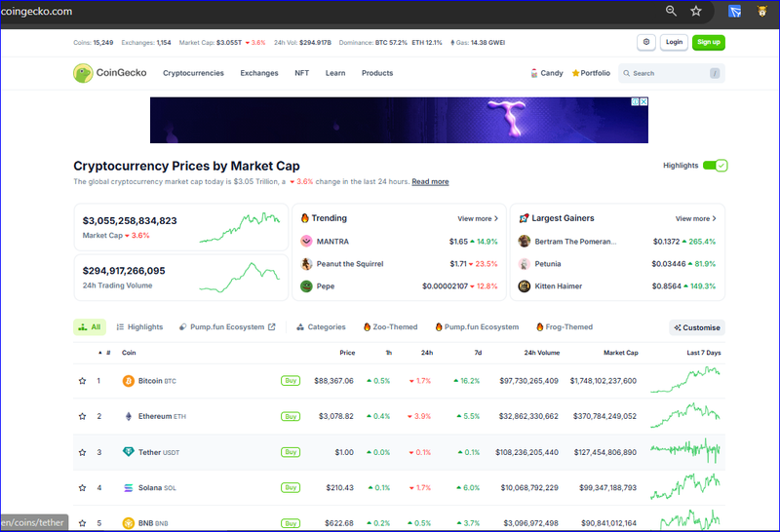The image size is (780, 532).
Task: Click the Bitcoin coin logo
Action: [x=129, y=381]
